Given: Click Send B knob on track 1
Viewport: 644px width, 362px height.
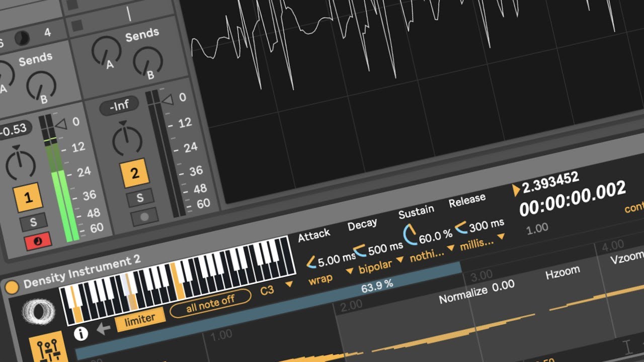Looking at the screenshot, I should (41, 85).
